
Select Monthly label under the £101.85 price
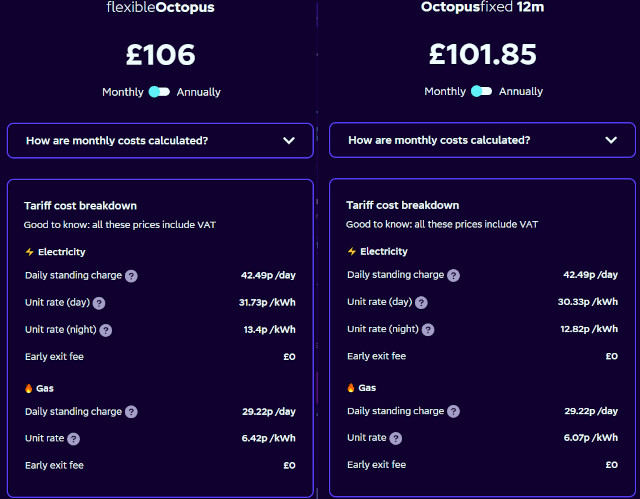(x=445, y=92)
